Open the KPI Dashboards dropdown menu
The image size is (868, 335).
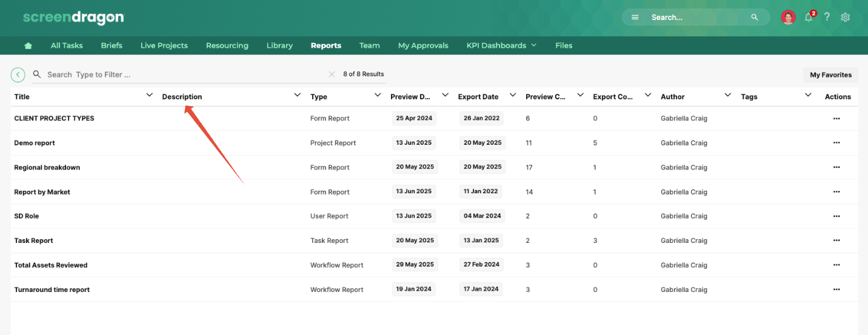(501, 45)
